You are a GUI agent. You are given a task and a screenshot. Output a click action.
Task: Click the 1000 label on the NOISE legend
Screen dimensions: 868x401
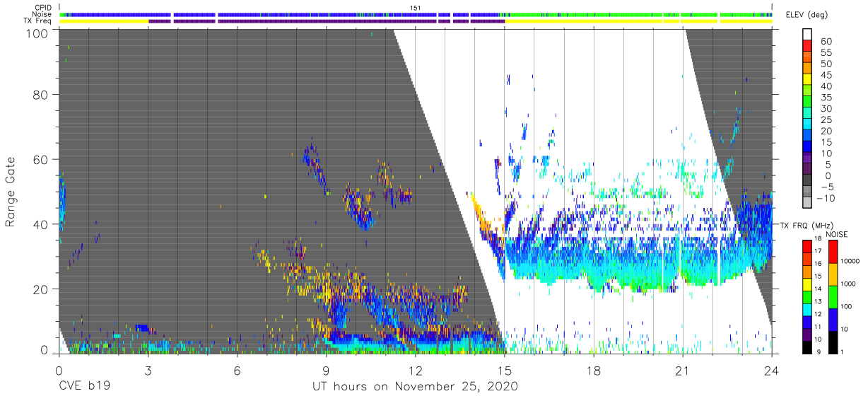849,284
